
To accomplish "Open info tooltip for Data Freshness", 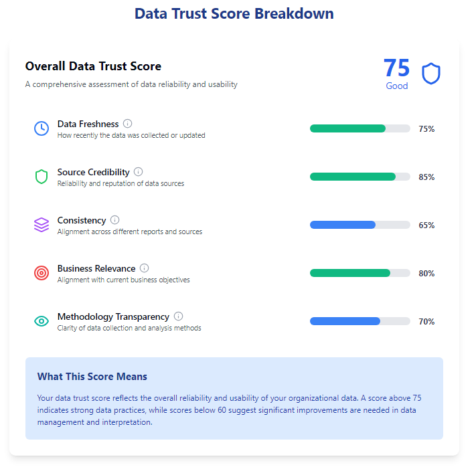I will [x=127, y=124].
